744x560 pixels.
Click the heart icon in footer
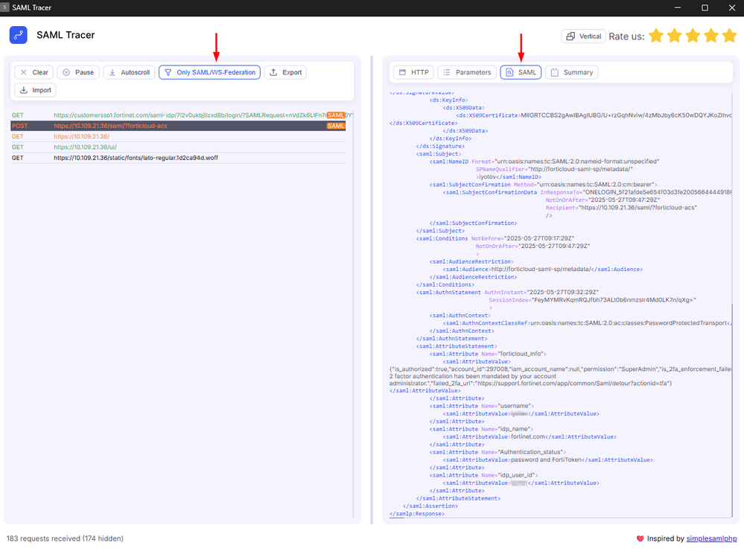tap(640, 538)
